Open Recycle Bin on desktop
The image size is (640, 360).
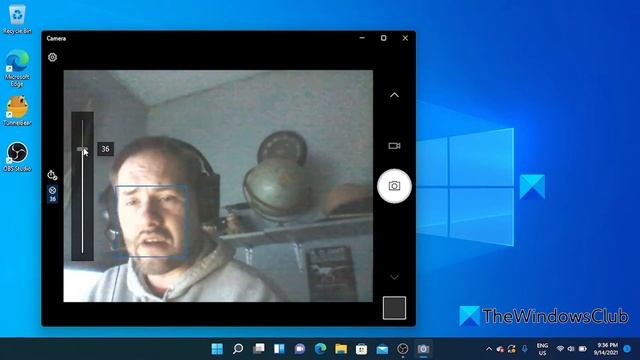pos(17,19)
